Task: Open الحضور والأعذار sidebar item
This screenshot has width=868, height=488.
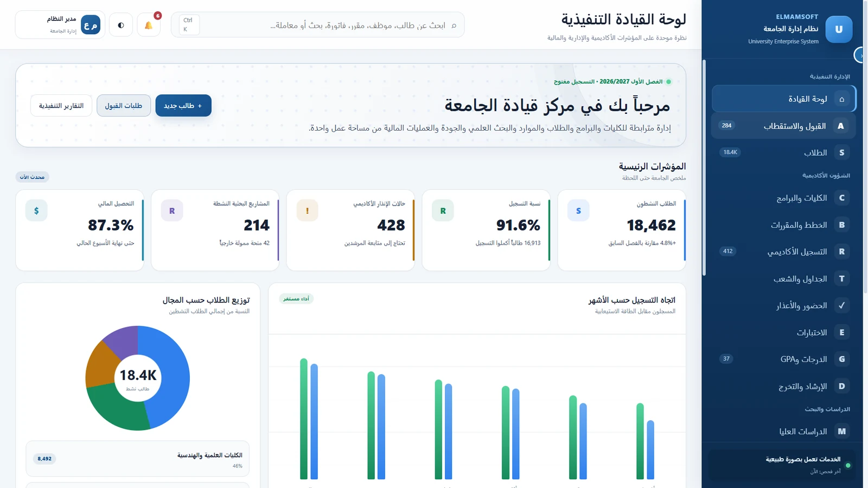Action: tap(783, 305)
